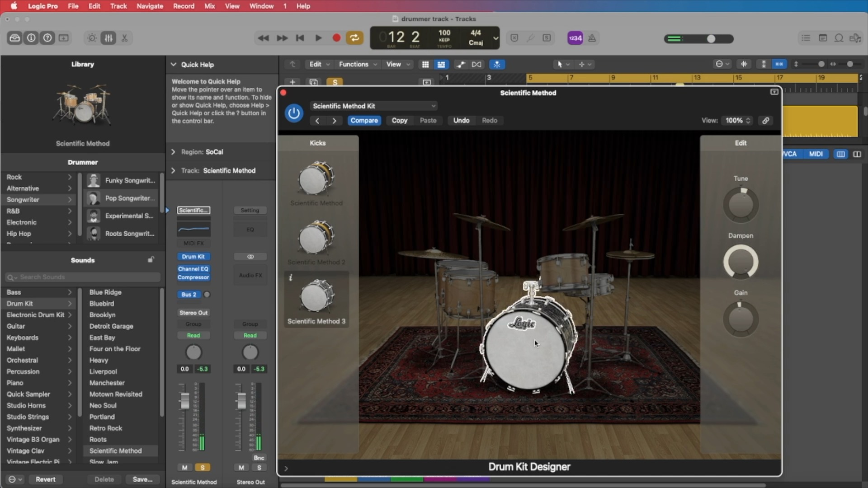
Task: Mute the Scientific Method channel strip
Action: click(x=184, y=467)
